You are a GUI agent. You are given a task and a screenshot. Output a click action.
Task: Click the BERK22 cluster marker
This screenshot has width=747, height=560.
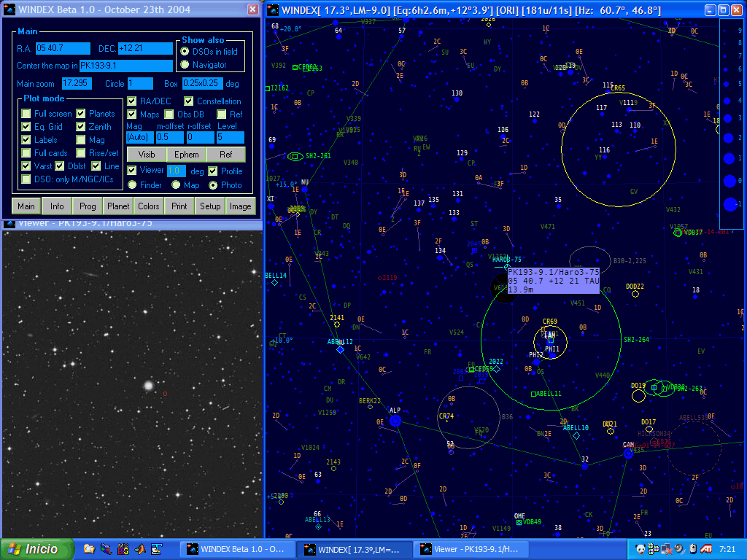click(370, 407)
